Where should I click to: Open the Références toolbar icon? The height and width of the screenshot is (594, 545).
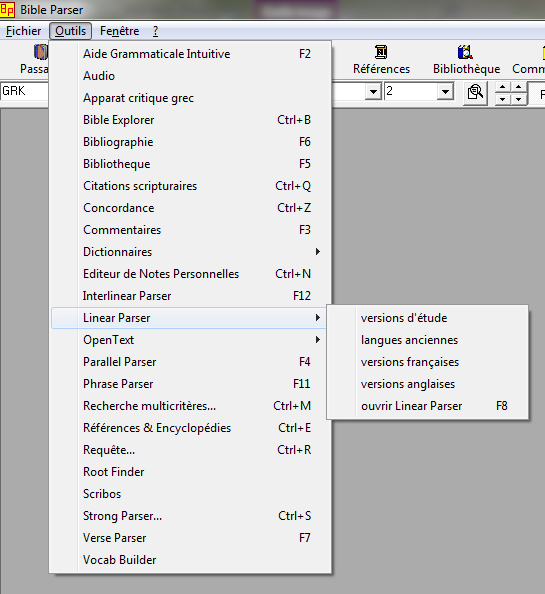pos(381,52)
